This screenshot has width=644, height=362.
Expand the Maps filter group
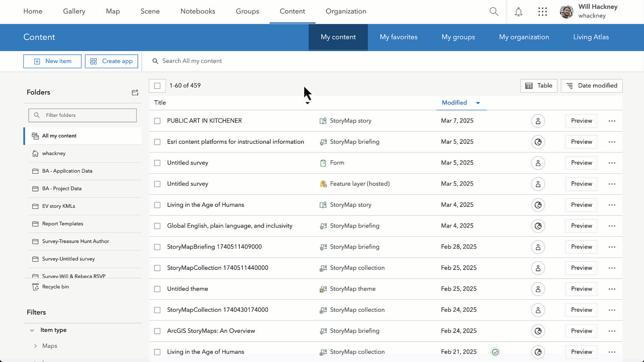(36, 346)
